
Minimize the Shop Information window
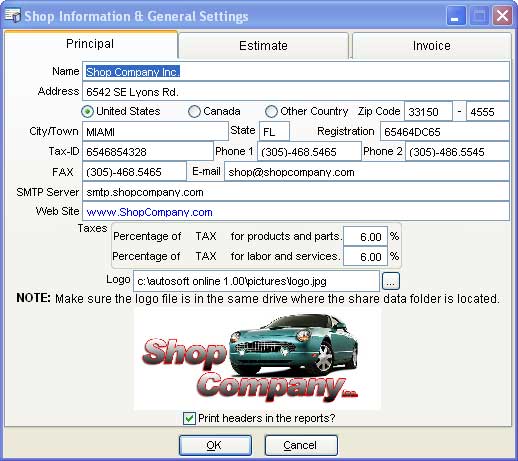click(456, 16)
